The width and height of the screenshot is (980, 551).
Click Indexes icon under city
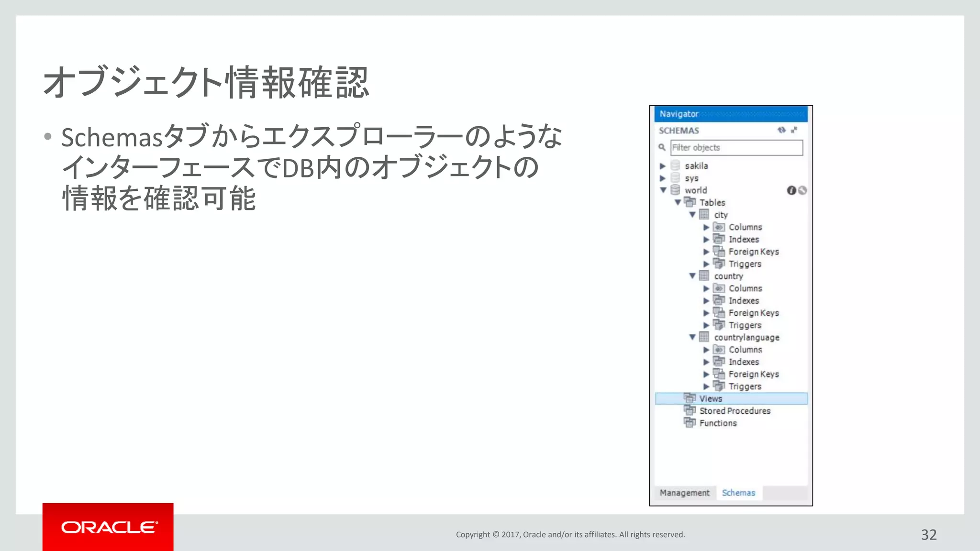[719, 239]
